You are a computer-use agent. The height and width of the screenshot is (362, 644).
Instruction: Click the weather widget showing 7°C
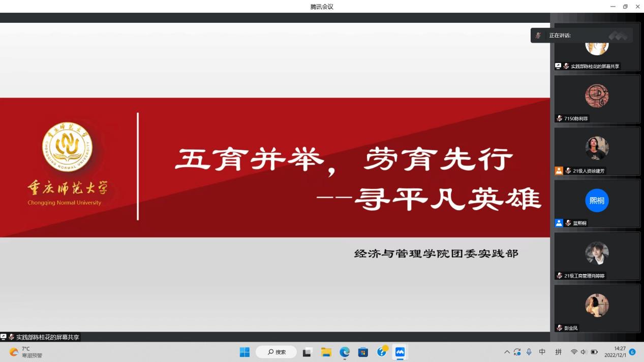point(25,352)
